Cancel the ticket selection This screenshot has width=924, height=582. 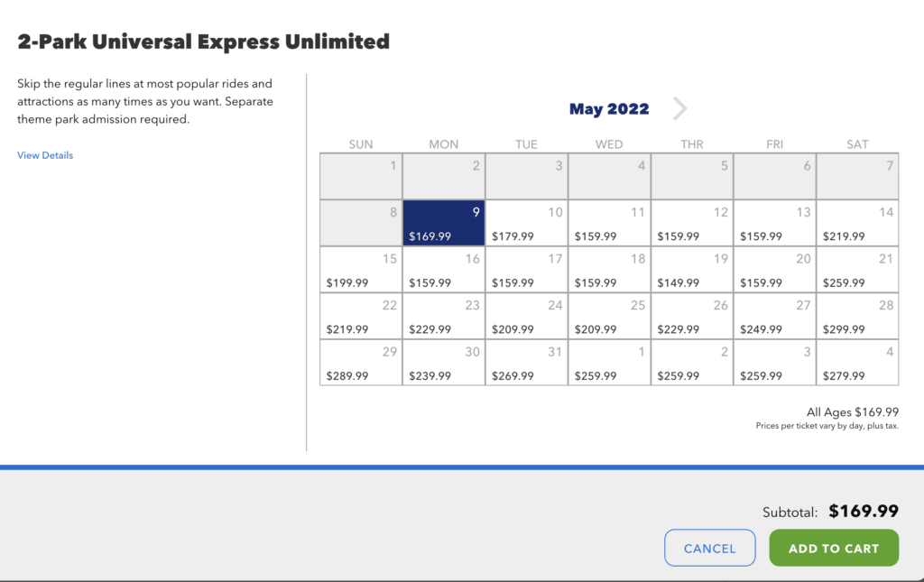tap(709, 548)
